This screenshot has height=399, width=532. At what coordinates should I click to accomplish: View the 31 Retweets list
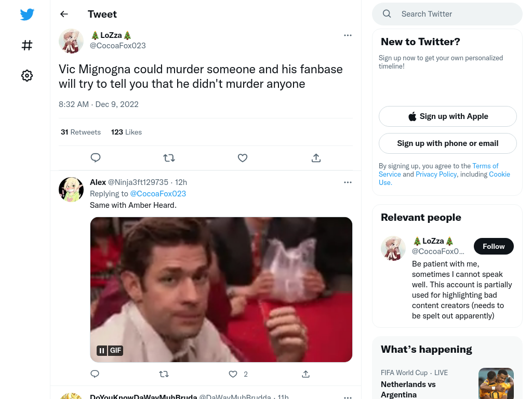click(x=81, y=132)
